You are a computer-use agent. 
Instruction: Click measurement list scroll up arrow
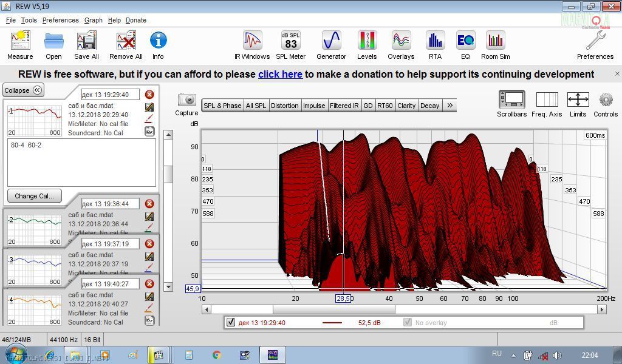coord(168,135)
